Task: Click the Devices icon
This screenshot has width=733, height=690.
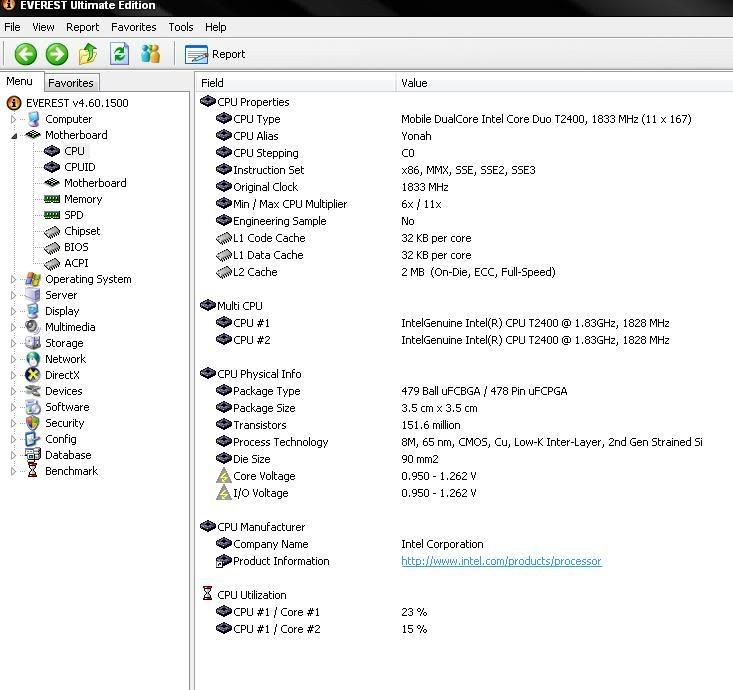Action: click(x=33, y=391)
